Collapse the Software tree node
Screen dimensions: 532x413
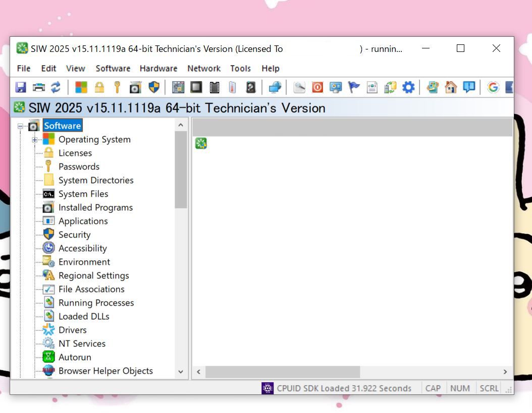pos(21,126)
